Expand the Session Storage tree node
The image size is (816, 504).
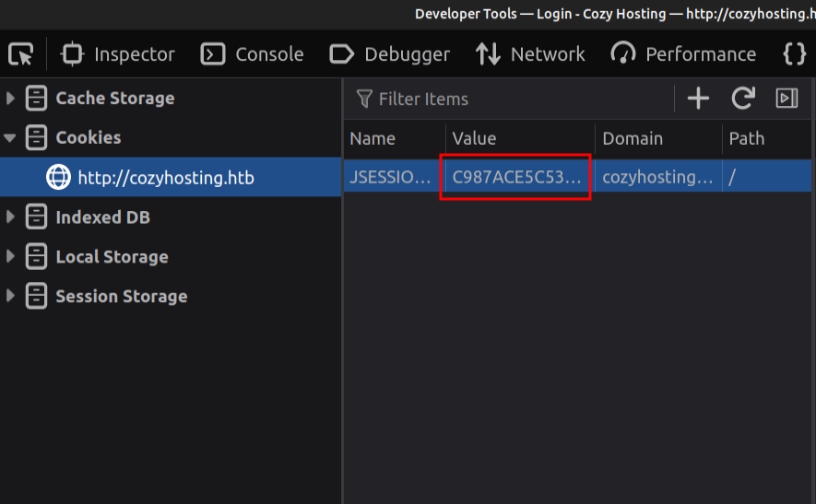pyautogui.click(x=11, y=297)
